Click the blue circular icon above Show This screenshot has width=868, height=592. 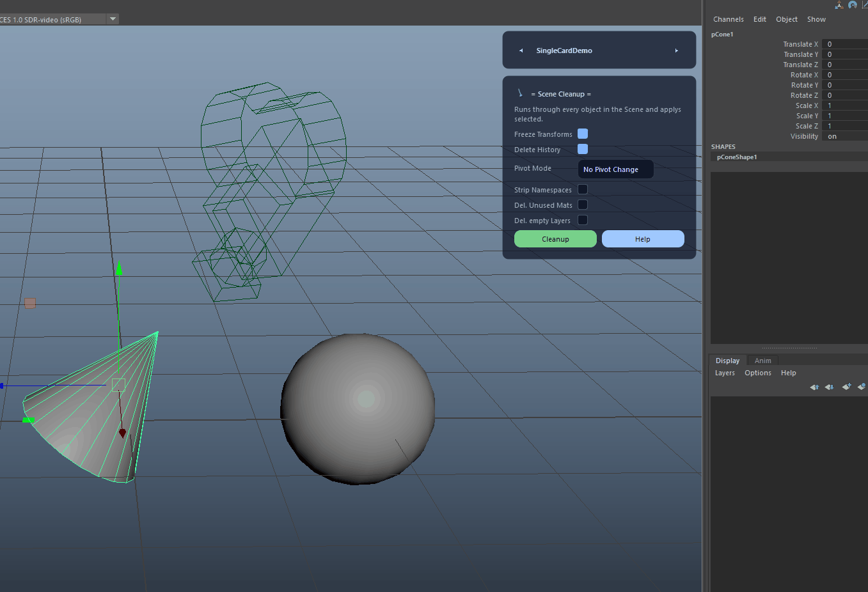point(853,5)
